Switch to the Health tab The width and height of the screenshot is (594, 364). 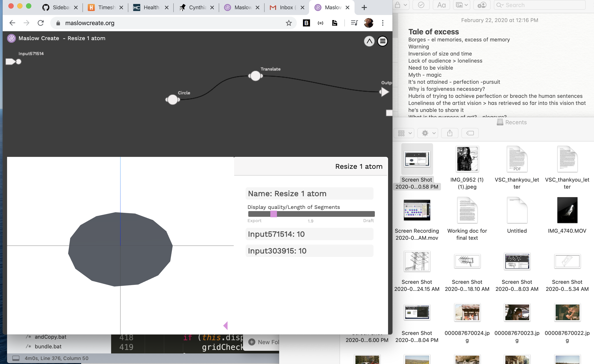150,7
